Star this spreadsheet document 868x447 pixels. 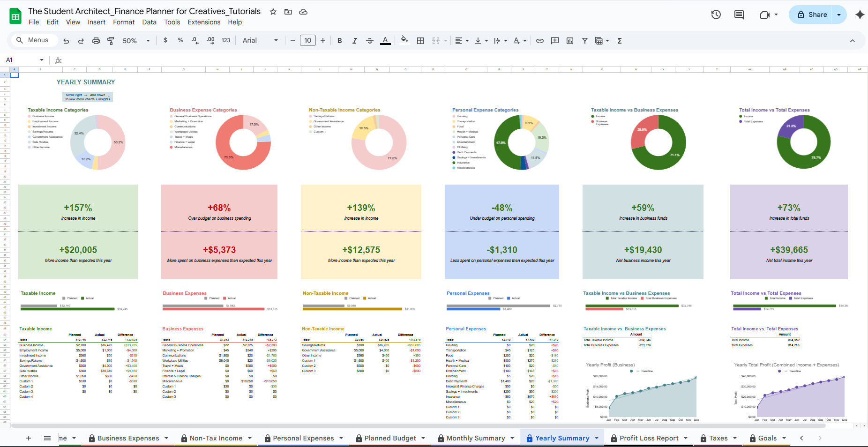tap(273, 12)
